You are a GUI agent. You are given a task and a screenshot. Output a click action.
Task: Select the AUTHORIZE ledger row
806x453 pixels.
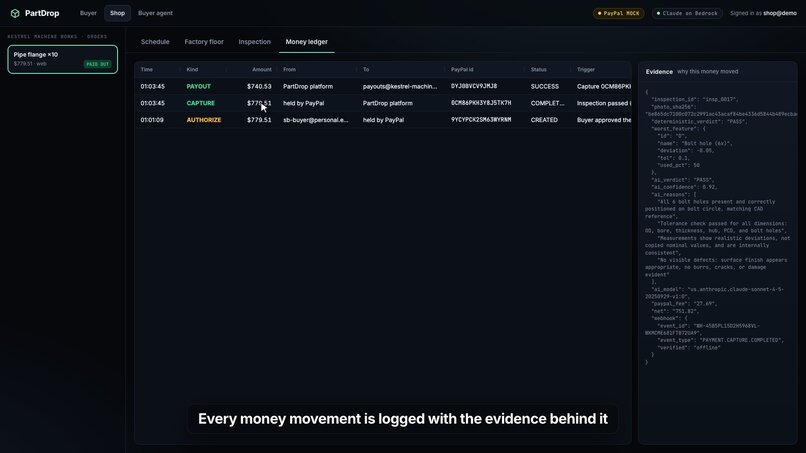383,120
